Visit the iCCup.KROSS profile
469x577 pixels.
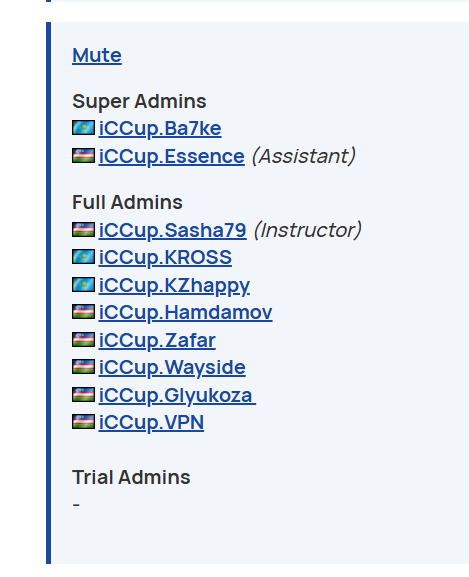pyautogui.click(x=165, y=257)
